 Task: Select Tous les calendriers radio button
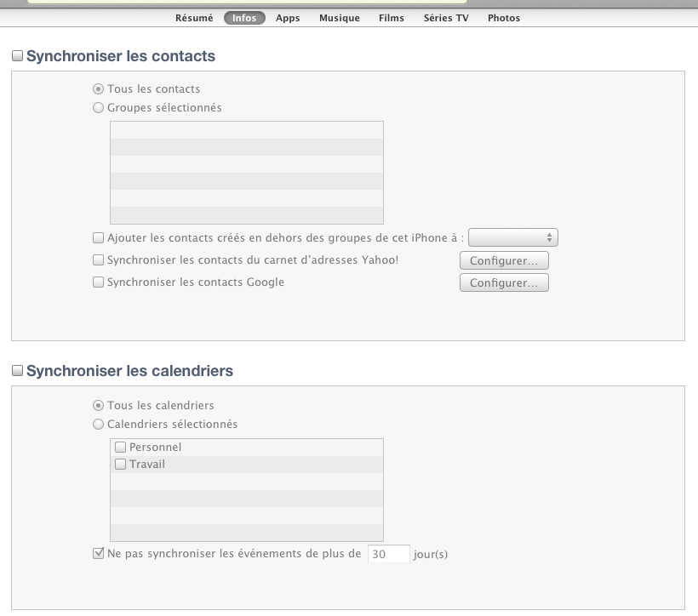click(x=98, y=406)
